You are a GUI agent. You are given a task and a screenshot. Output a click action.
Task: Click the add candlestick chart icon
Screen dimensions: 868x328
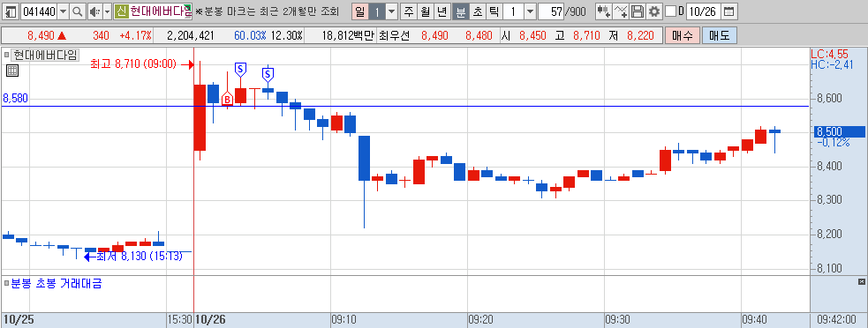pyautogui.click(x=605, y=11)
